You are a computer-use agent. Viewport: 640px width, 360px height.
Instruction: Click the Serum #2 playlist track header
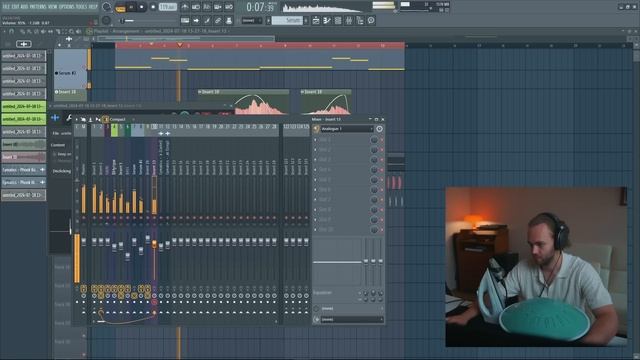[70, 69]
